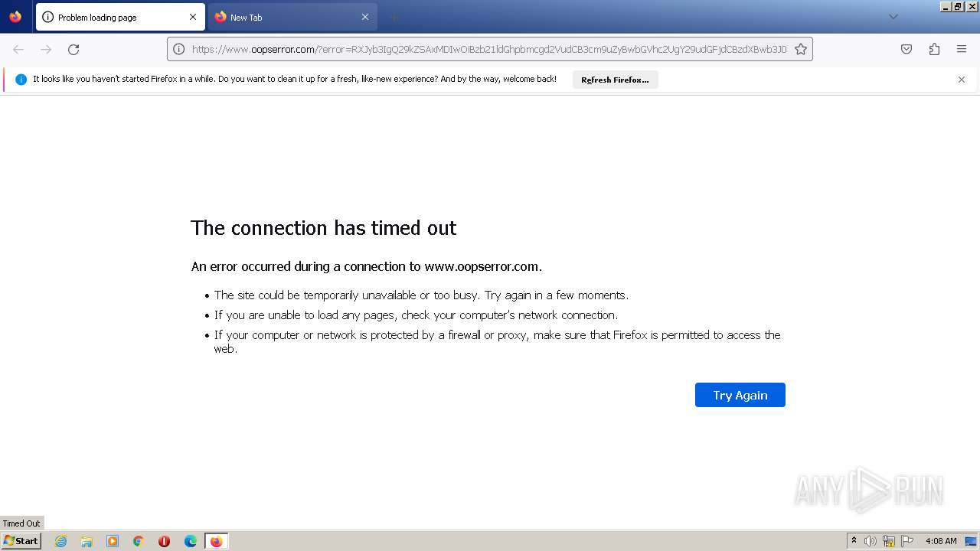Reload the current page

[x=73, y=49]
